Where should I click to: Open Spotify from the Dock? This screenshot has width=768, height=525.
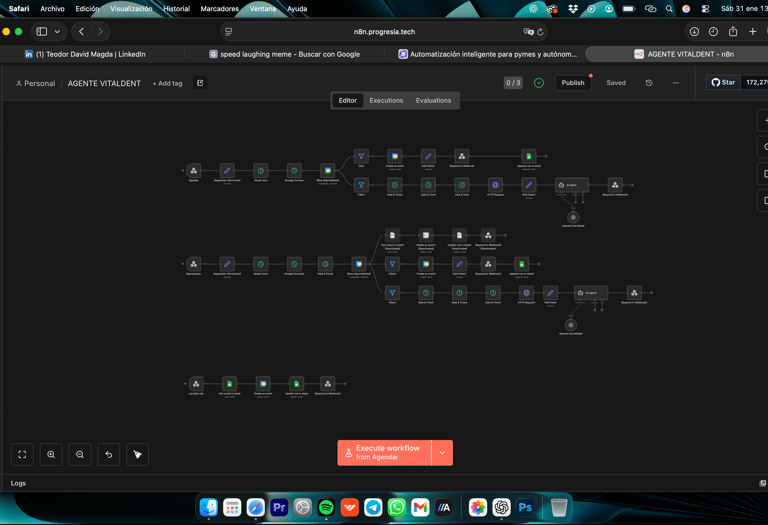[326, 507]
